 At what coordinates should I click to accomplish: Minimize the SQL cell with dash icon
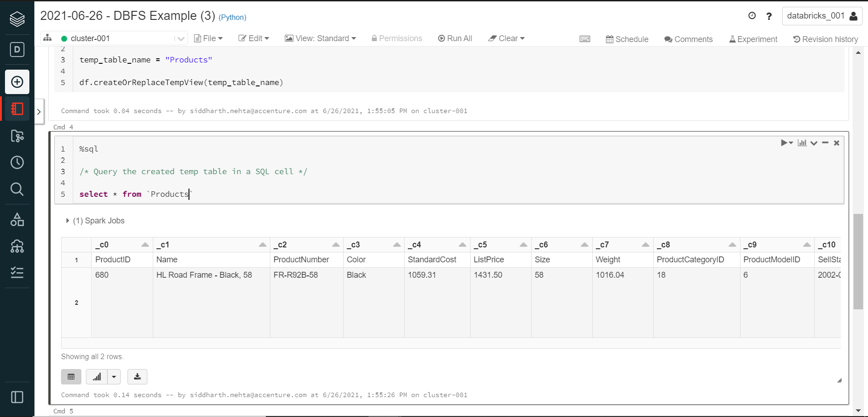(825, 143)
